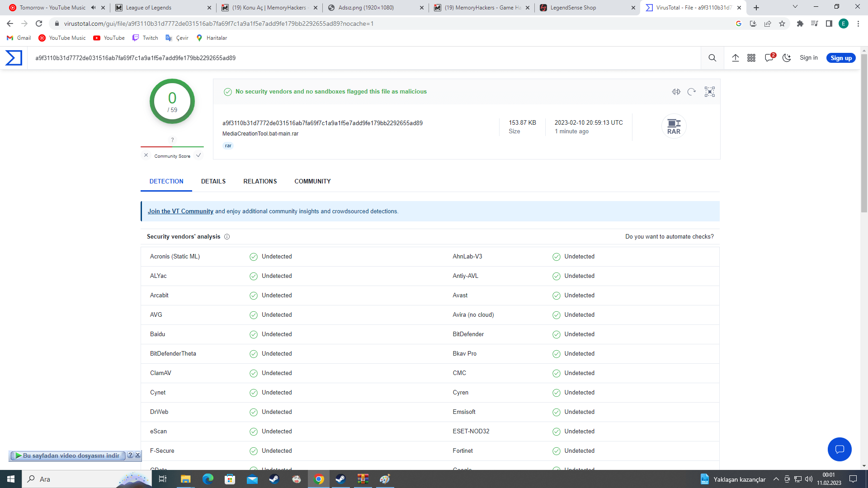Open Windows notification center
The width and height of the screenshot is (868, 488).
pyautogui.click(x=853, y=479)
